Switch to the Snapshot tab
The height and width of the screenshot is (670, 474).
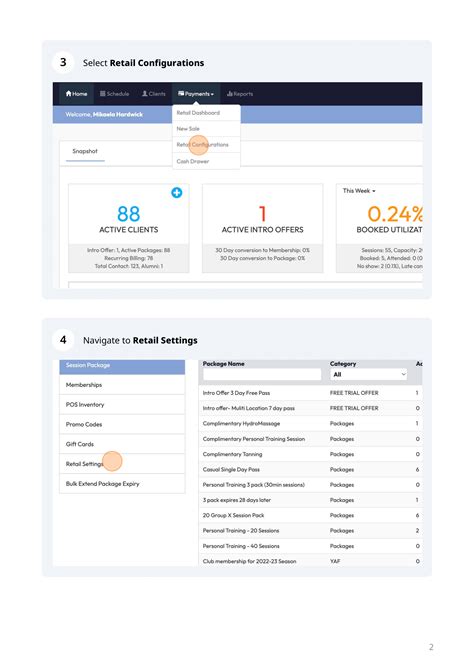tap(85, 151)
